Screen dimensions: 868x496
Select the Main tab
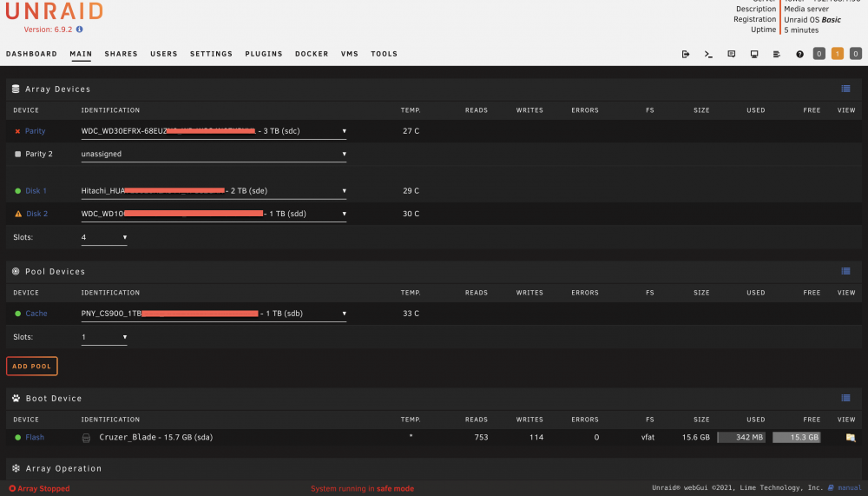click(x=81, y=54)
